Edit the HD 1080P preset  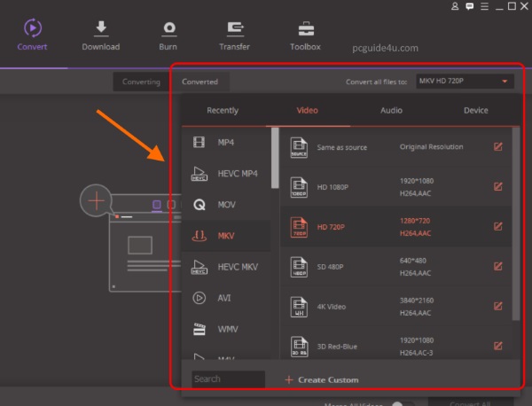[497, 186]
